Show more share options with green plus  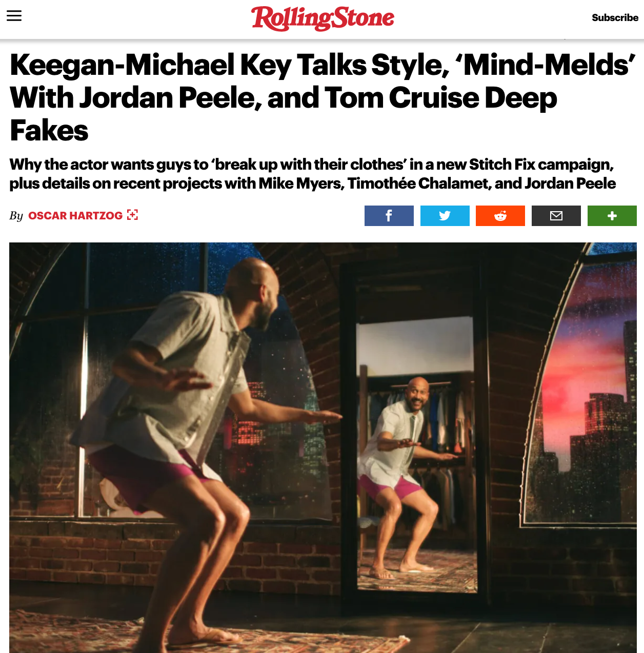tap(612, 216)
